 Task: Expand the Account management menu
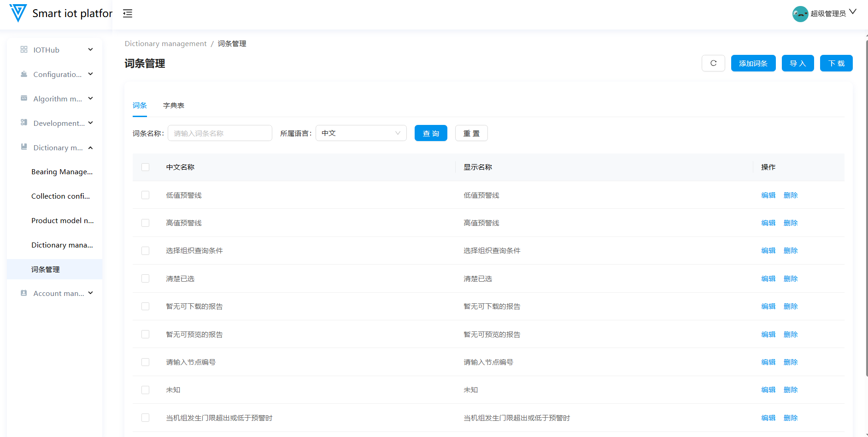[91, 293]
